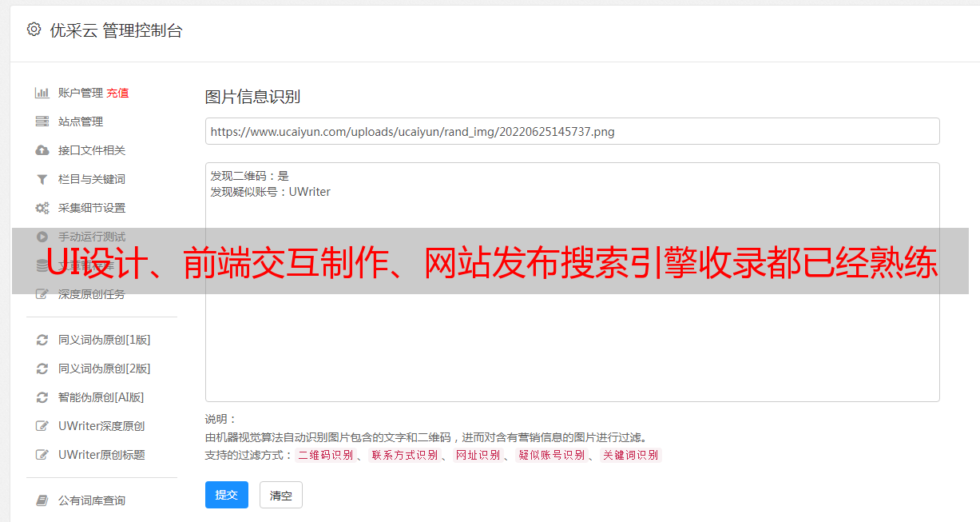
Task: Click the refresh icon for 同义词伪原创[1版]
Action: tap(42, 340)
